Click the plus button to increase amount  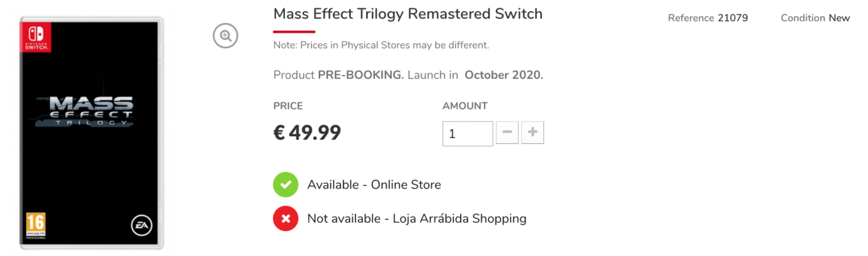[x=532, y=132]
